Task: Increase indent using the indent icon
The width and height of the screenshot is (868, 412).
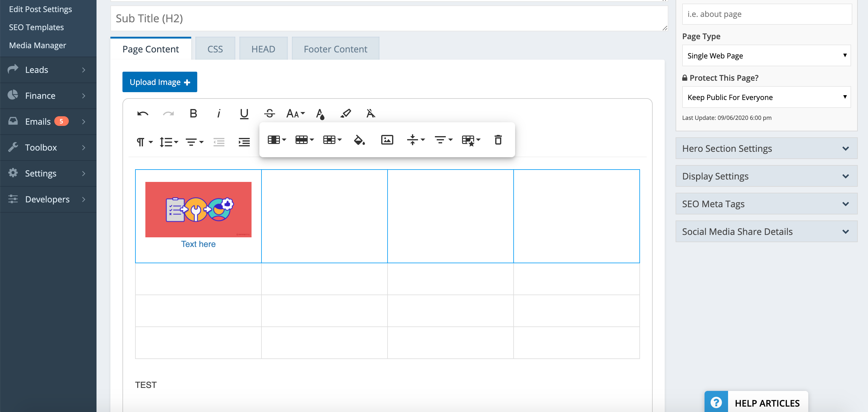Action: 244,142
